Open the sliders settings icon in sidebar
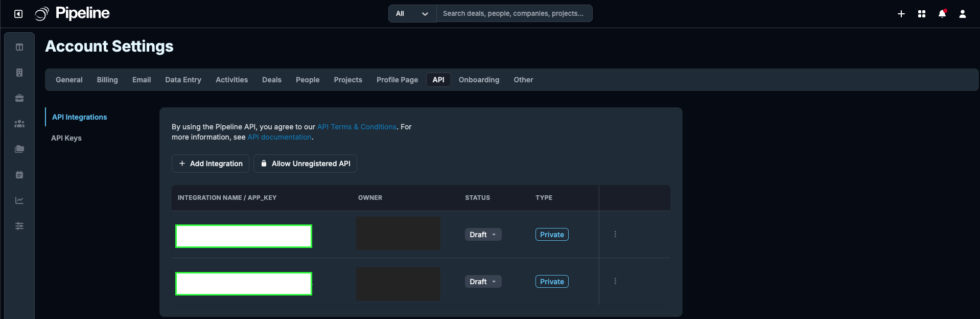The width and height of the screenshot is (980, 319). pos(19,226)
